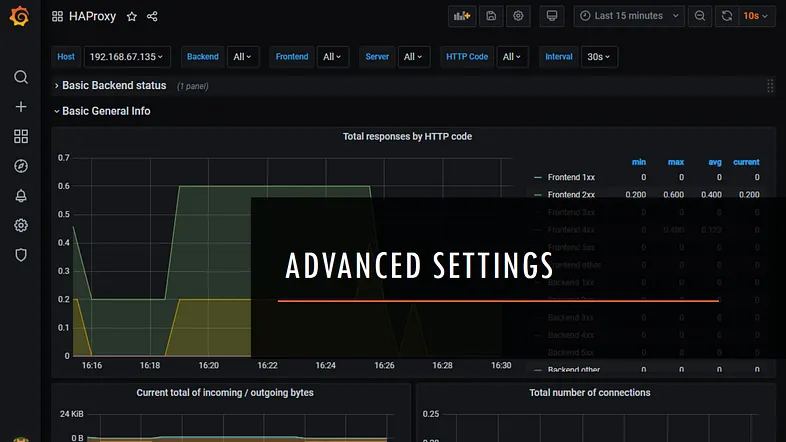Open the Host 192.168.67.135 dropdown
The image size is (786, 442).
pyautogui.click(x=127, y=57)
